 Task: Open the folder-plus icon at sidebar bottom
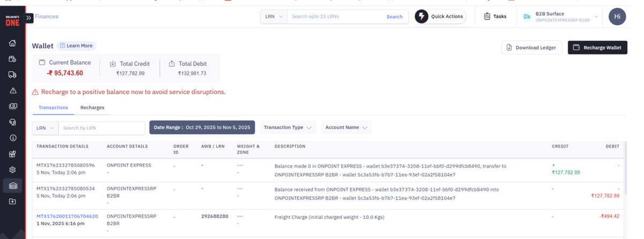(x=12, y=201)
